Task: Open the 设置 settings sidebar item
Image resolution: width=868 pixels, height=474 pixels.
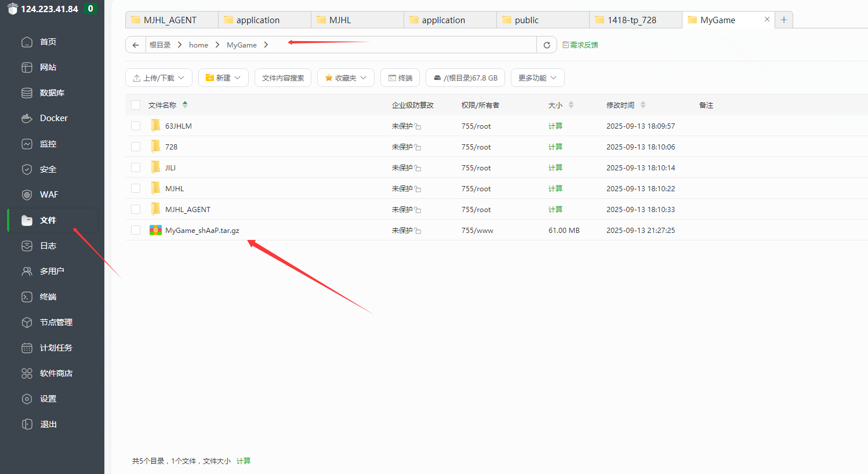Action: [52, 399]
